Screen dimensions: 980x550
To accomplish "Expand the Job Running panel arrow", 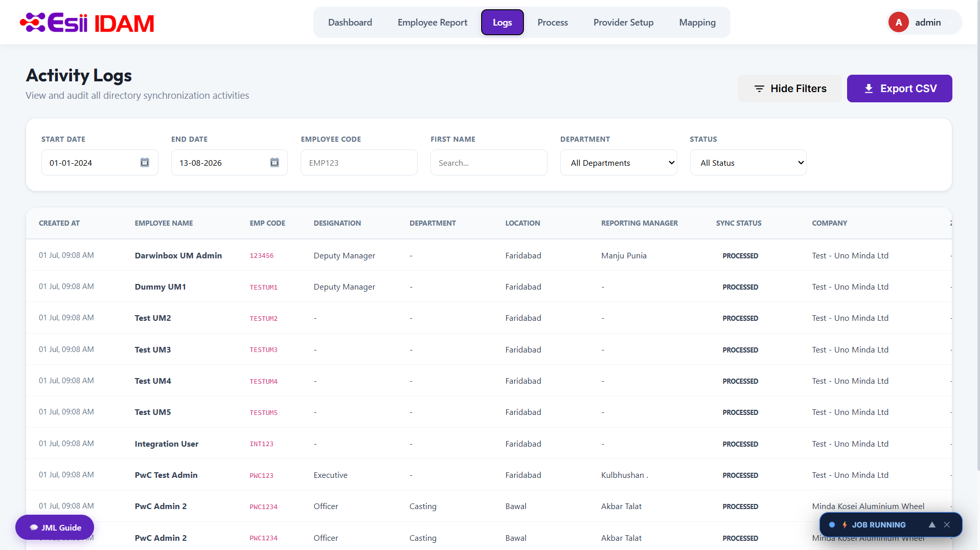I will (x=932, y=525).
